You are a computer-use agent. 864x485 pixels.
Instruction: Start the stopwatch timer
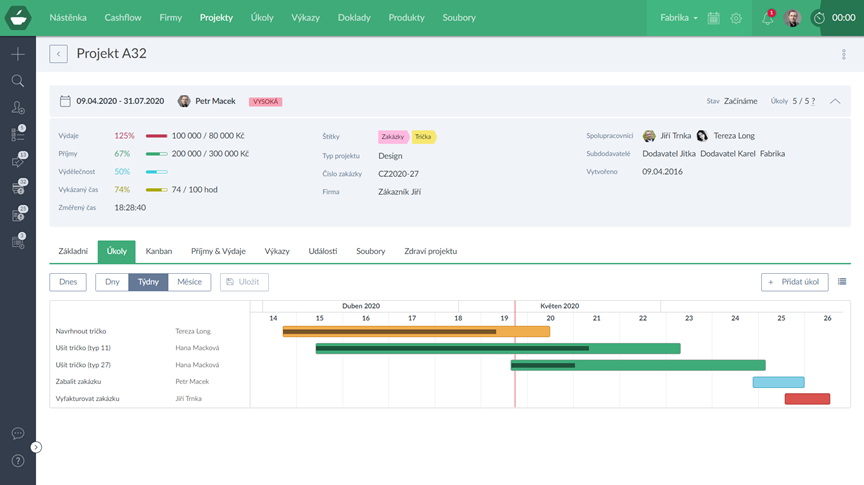(x=819, y=18)
